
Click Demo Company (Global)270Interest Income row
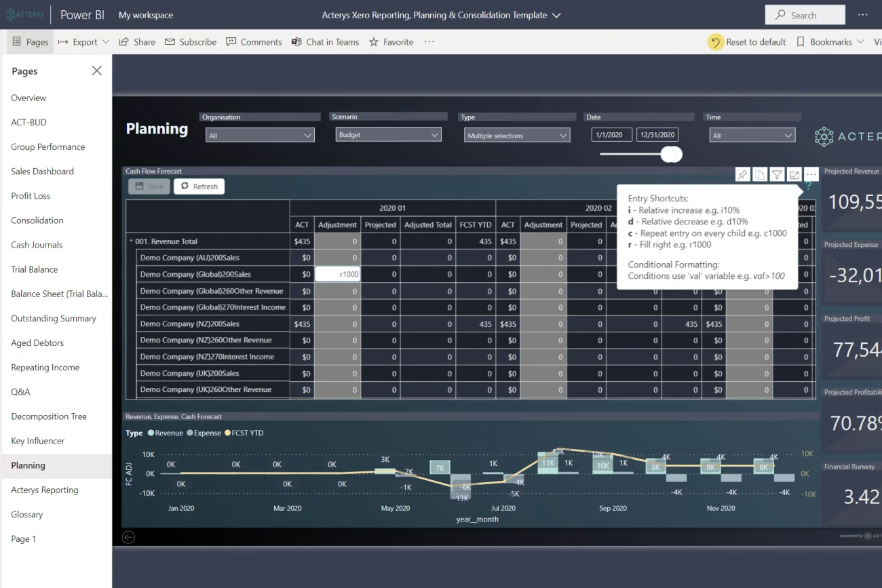[x=212, y=307]
